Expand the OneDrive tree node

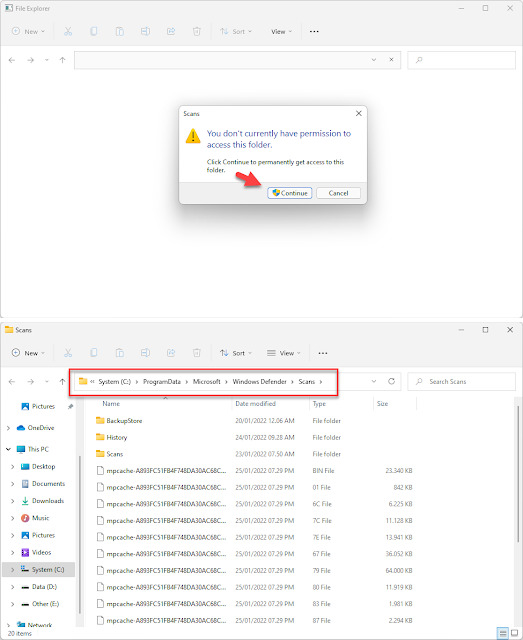tap(9, 428)
